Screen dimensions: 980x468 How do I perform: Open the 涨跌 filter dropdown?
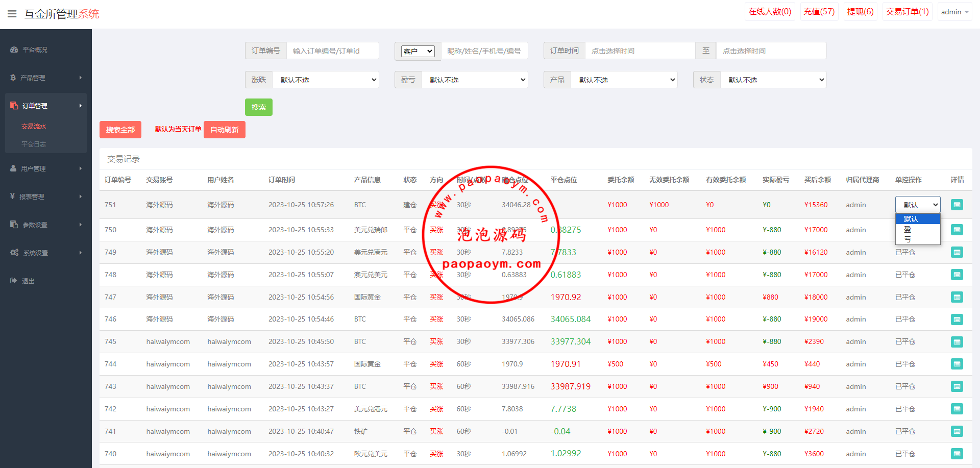326,80
